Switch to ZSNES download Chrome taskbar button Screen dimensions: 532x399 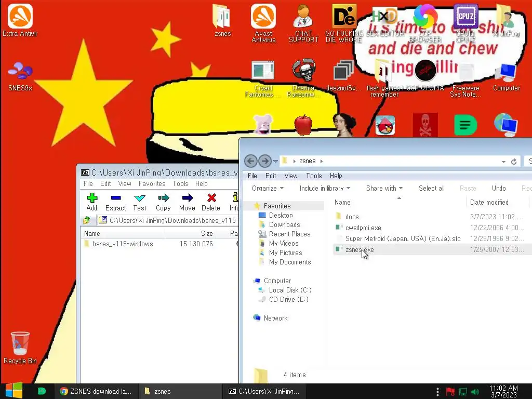[96, 391]
